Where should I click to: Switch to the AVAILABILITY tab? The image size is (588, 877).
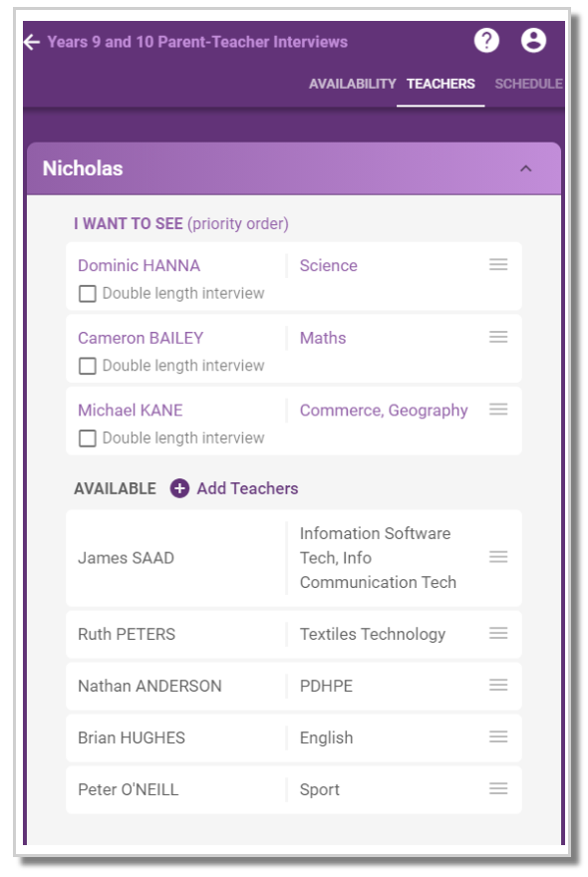[x=352, y=84]
